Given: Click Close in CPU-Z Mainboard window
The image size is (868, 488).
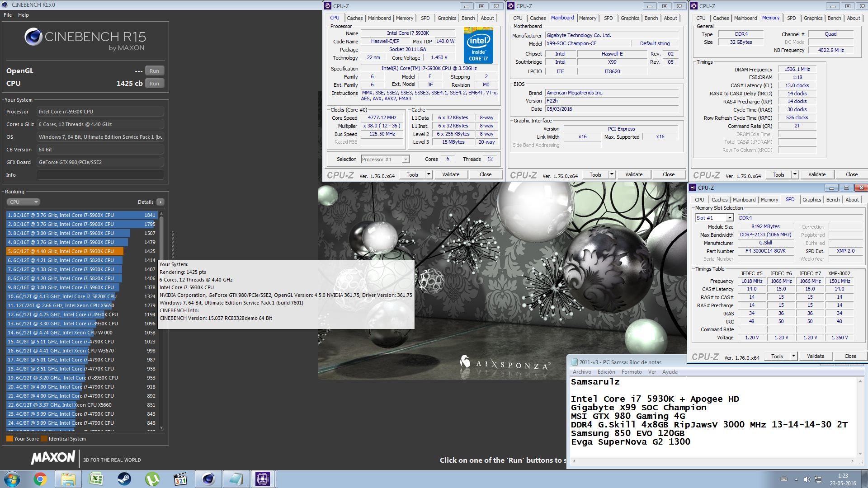Looking at the screenshot, I should click(669, 174).
